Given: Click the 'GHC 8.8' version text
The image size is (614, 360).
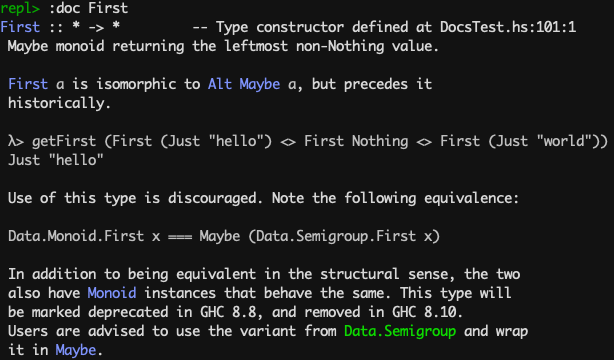Looking at the screenshot, I should tap(228, 312).
